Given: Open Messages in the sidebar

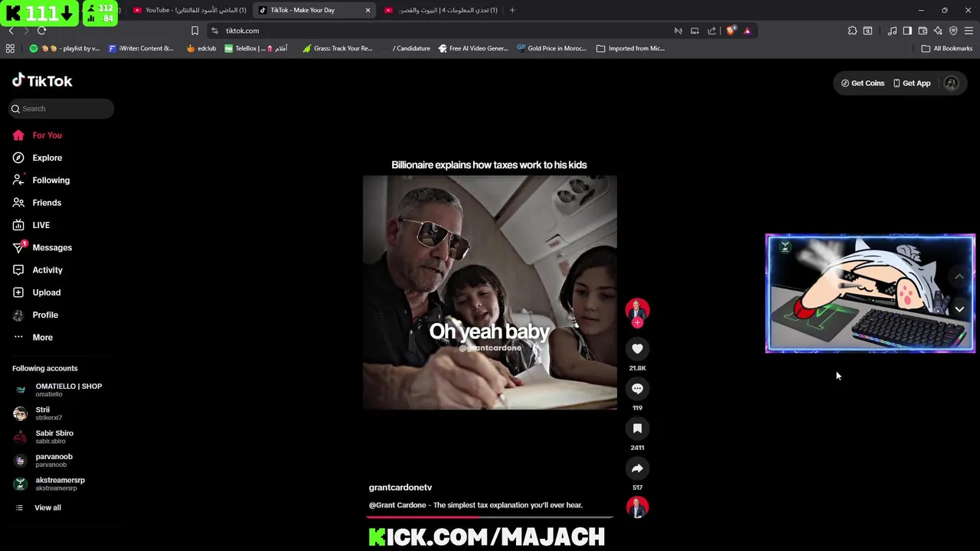Looking at the screenshot, I should 42,247.
